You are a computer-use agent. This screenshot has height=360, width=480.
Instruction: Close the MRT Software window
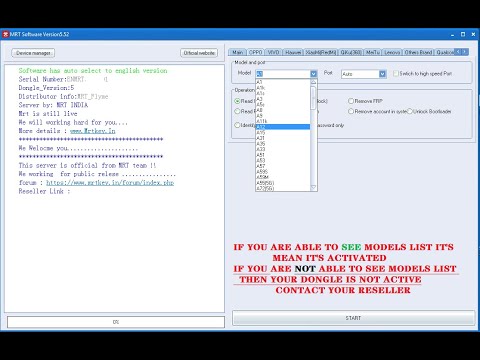point(473,34)
